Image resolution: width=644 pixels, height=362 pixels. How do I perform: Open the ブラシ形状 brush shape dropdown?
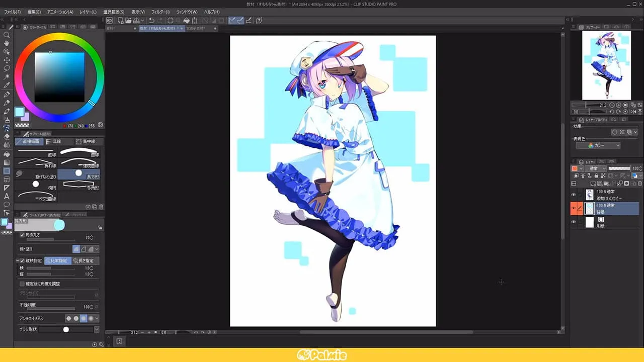pyautogui.click(x=98, y=329)
